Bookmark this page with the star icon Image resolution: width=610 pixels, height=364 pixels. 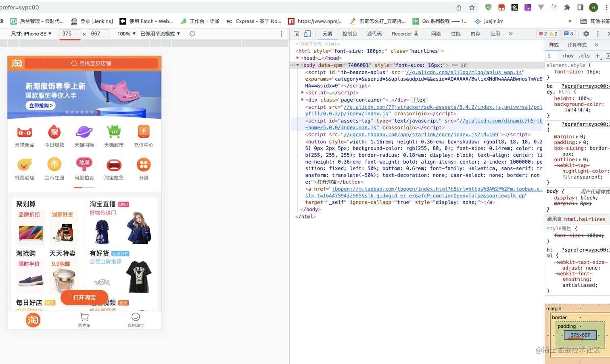coord(472,8)
